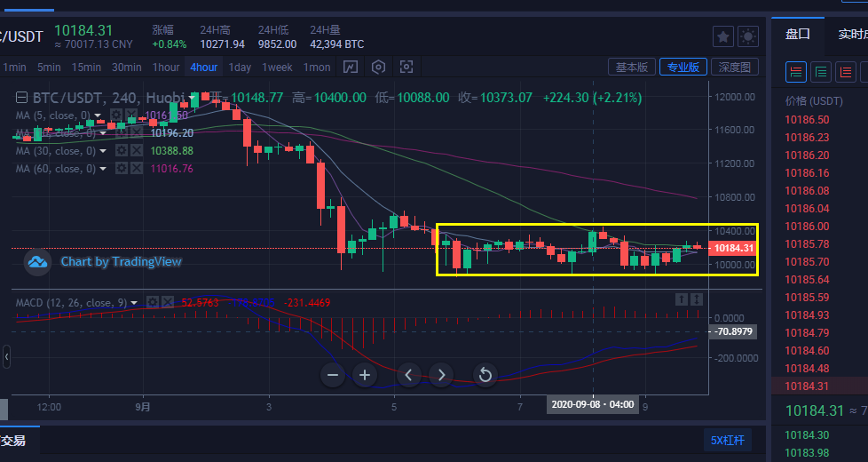Image resolution: width=868 pixels, height=462 pixels.
Task: Expand MA 60 indicator dropdown arrow
Action: coord(103,169)
